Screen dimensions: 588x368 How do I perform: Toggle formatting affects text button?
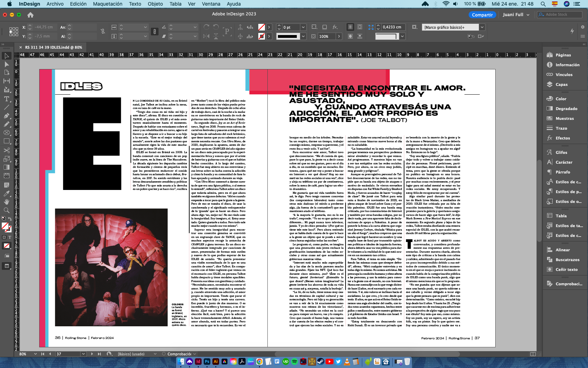tap(10, 237)
